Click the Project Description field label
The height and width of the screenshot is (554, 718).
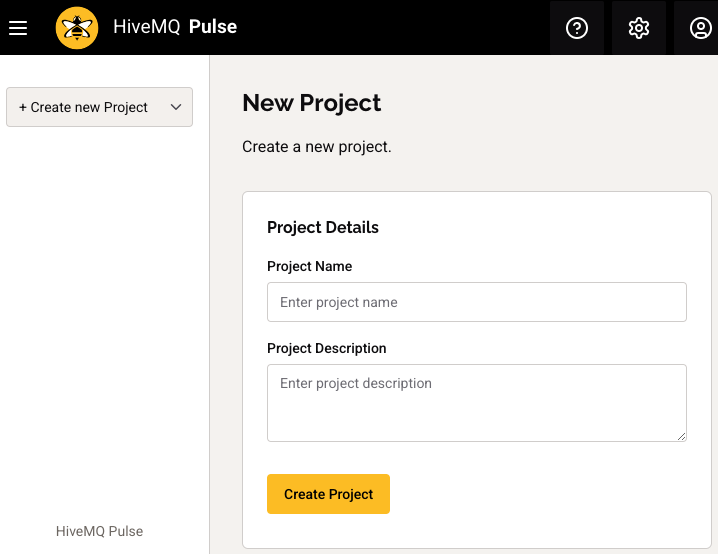click(x=326, y=349)
